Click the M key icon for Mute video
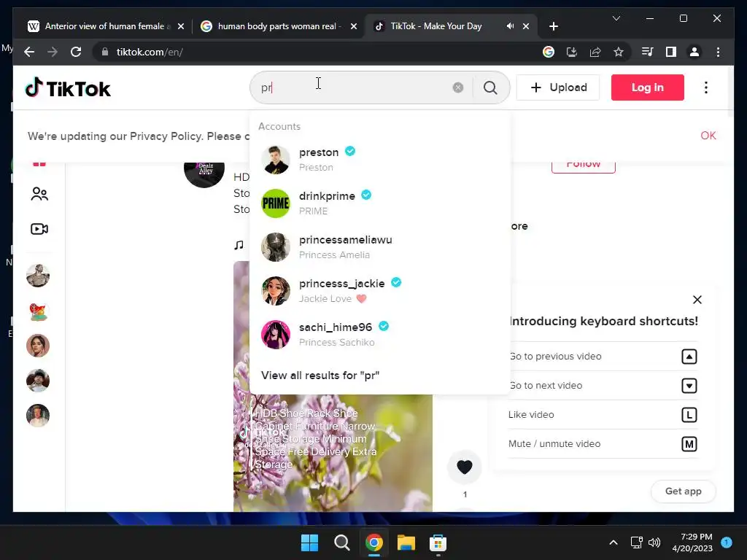747x560 pixels. click(689, 444)
